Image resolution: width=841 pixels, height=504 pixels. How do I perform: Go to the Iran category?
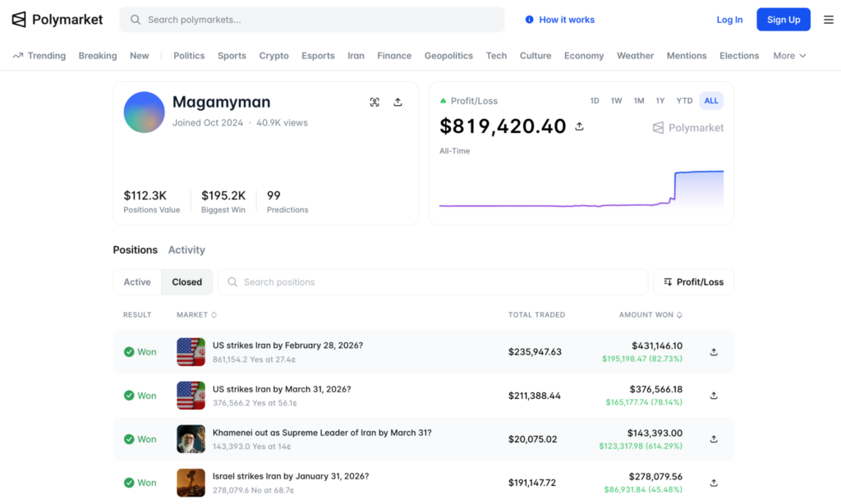pyautogui.click(x=356, y=56)
